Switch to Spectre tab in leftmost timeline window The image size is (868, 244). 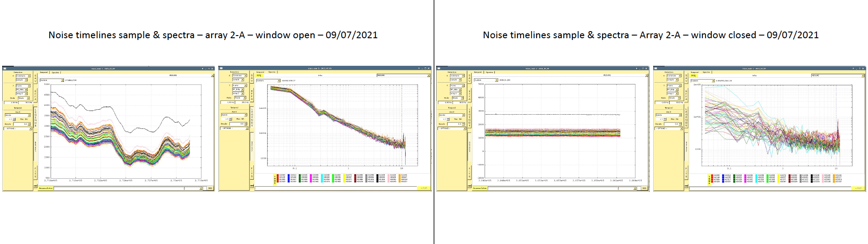coord(55,72)
